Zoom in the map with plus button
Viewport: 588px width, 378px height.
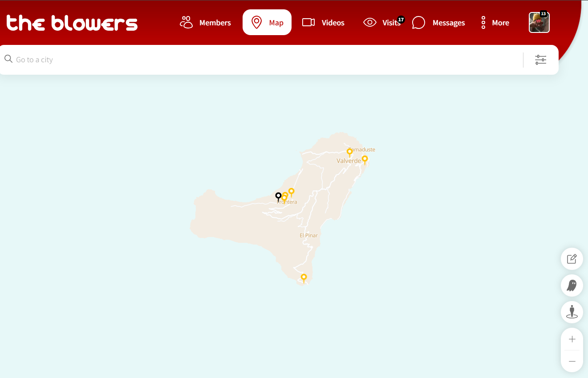coord(572,339)
